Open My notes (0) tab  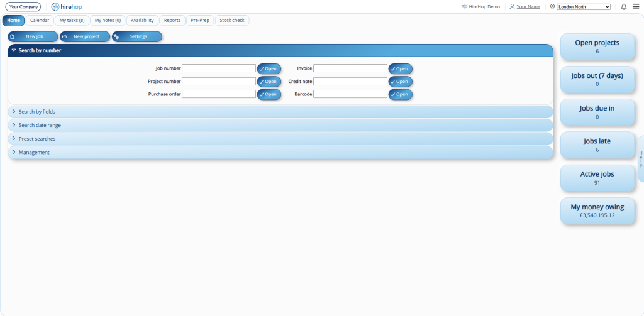(108, 20)
